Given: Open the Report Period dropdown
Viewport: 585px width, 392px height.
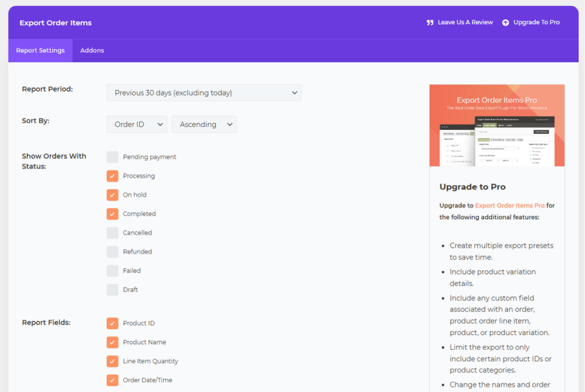Looking at the screenshot, I should [204, 92].
